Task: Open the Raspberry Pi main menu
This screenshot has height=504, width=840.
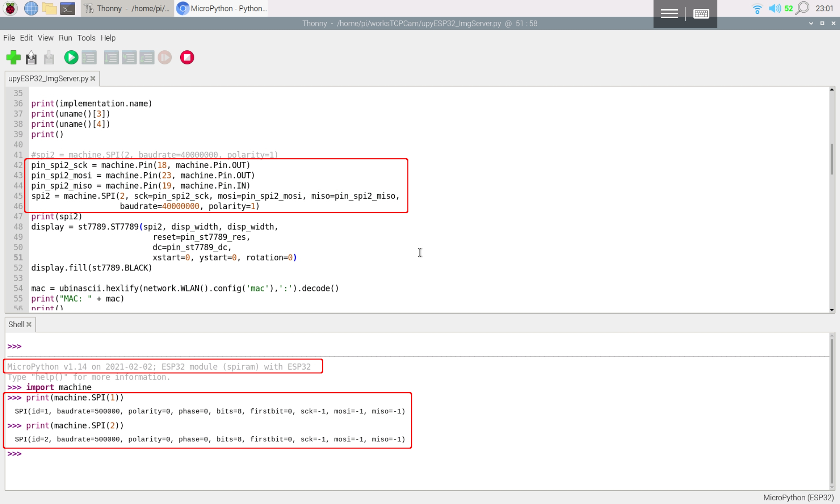Action: tap(10, 8)
